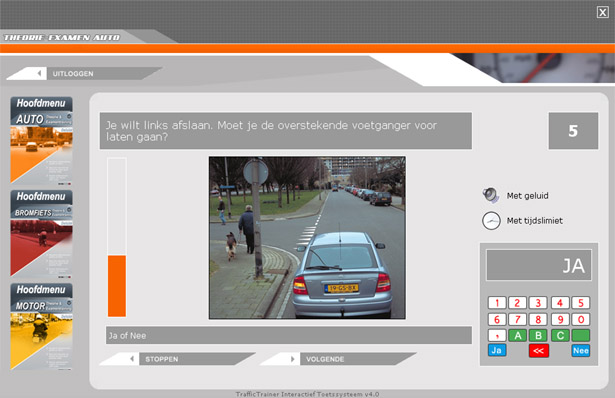Click the red backspace << key

click(539, 351)
